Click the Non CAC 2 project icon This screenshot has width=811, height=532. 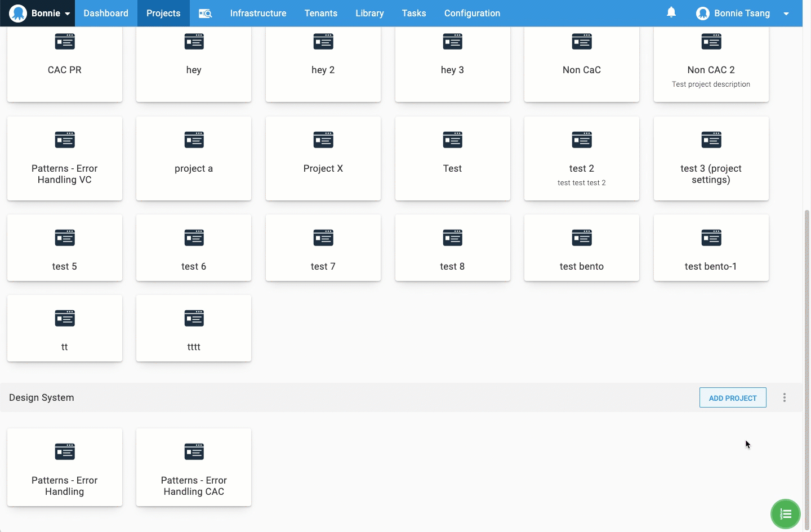711,42
